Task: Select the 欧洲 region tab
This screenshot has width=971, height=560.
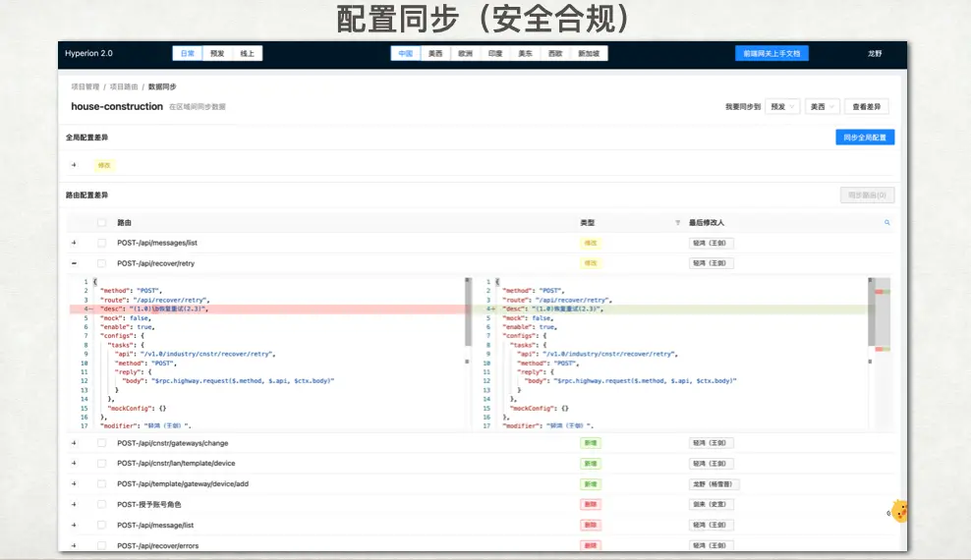Action: [x=465, y=54]
